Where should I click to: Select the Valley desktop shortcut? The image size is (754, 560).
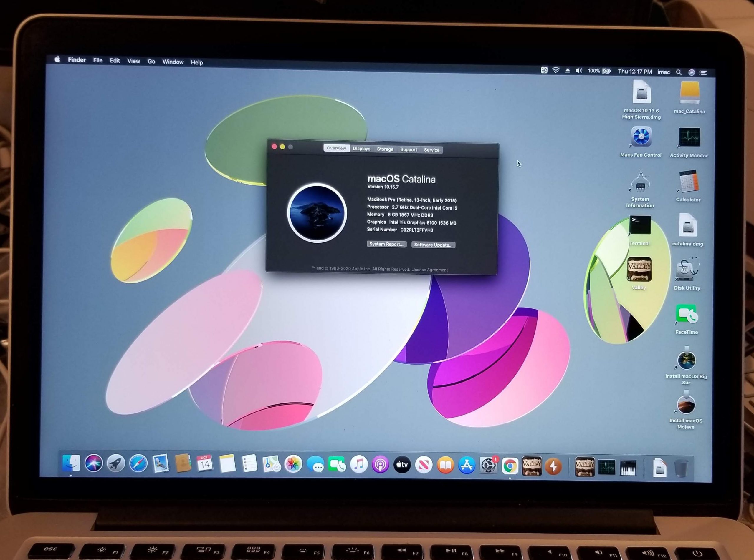pos(639,273)
